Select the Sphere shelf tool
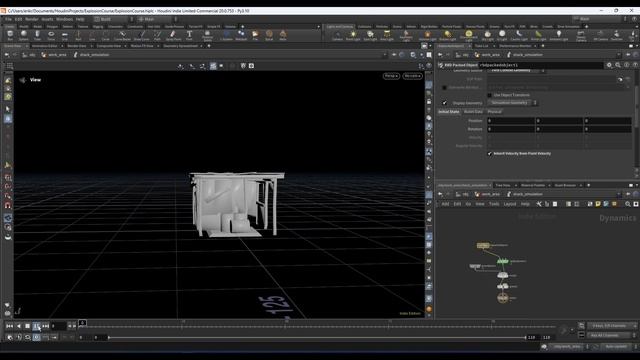 click(24, 36)
